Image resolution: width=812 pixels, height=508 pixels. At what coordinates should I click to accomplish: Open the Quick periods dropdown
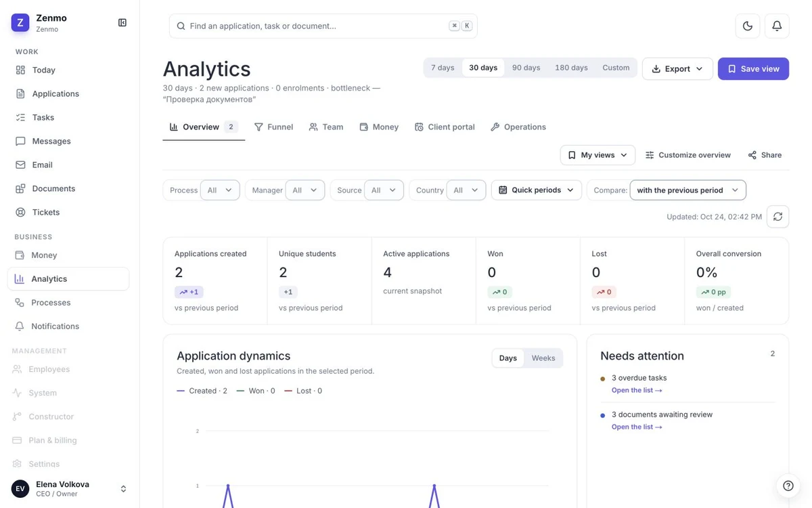536,190
